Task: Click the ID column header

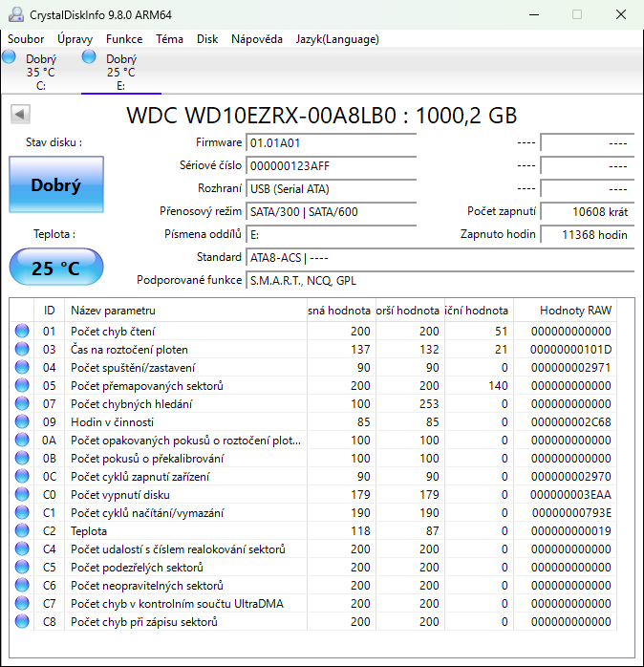Action: [50, 311]
